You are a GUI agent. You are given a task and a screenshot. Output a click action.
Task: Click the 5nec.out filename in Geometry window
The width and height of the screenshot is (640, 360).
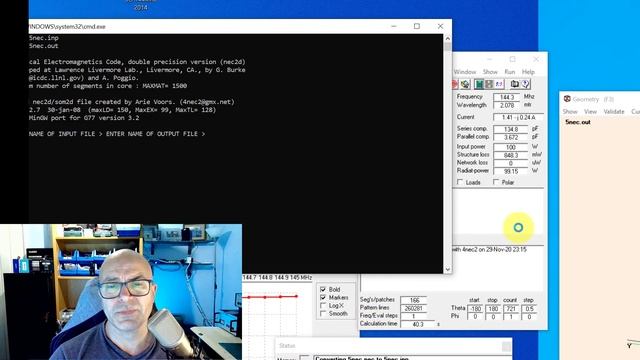[x=578, y=122]
